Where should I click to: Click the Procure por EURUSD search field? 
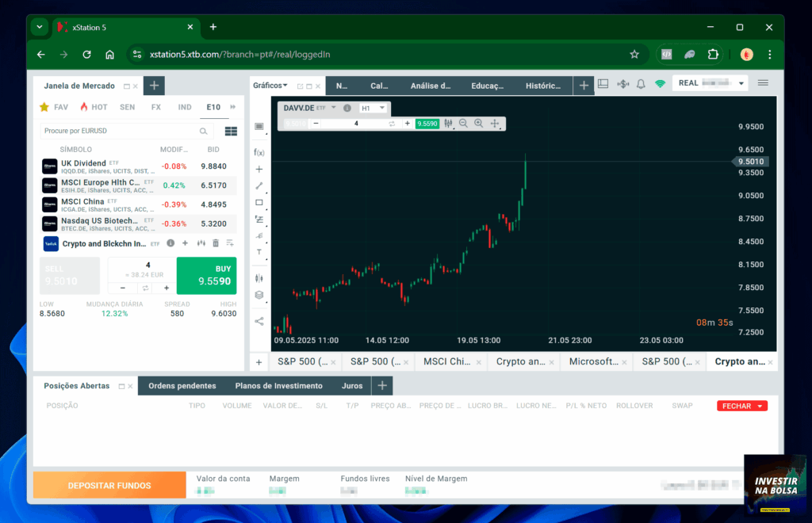125,131
